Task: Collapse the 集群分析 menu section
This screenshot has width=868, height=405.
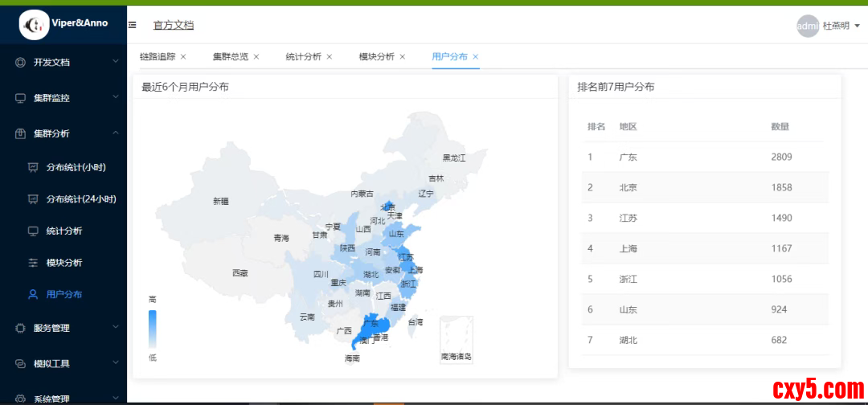Action: (x=116, y=133)
